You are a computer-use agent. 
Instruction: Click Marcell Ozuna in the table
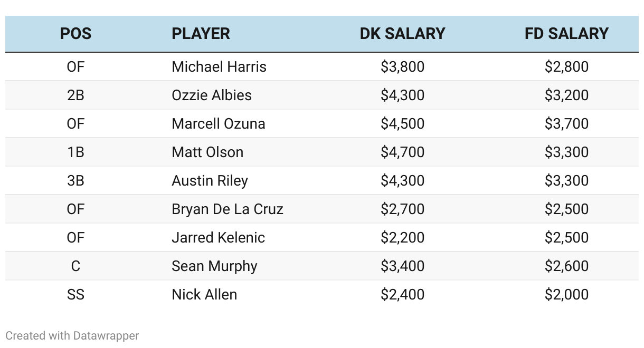(219, 123)
